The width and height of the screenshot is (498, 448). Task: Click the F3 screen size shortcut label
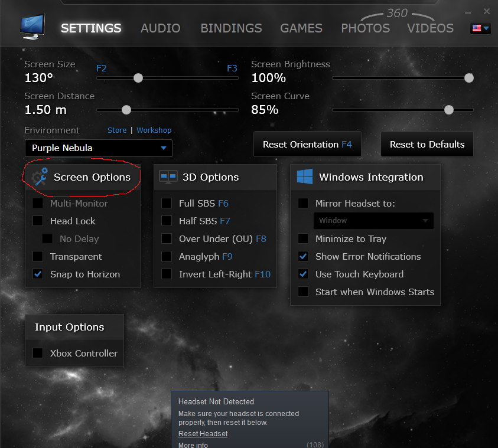pos(232,68)
